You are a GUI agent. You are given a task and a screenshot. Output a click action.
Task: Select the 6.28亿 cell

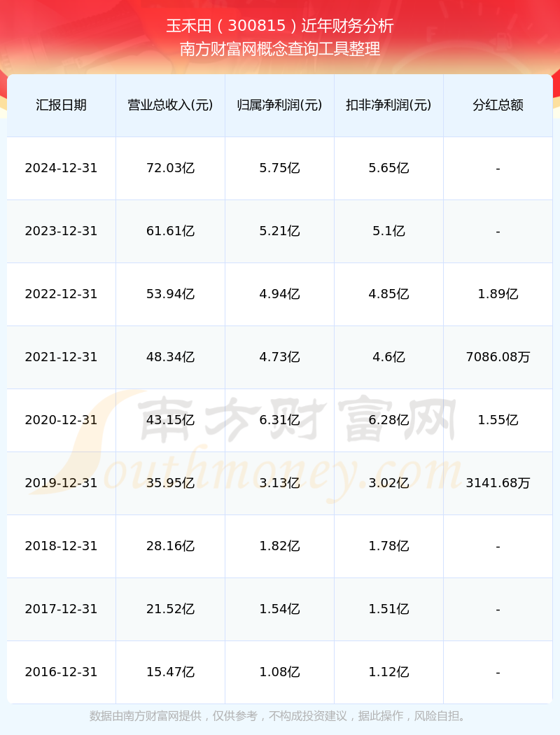click(x=389, y=421)
